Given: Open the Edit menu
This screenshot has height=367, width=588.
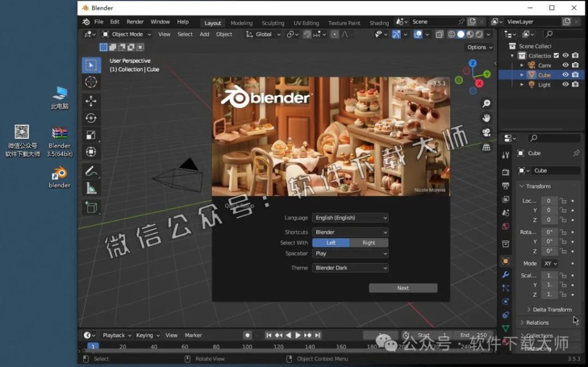Looking at the screenshot, I should (114, 21).
